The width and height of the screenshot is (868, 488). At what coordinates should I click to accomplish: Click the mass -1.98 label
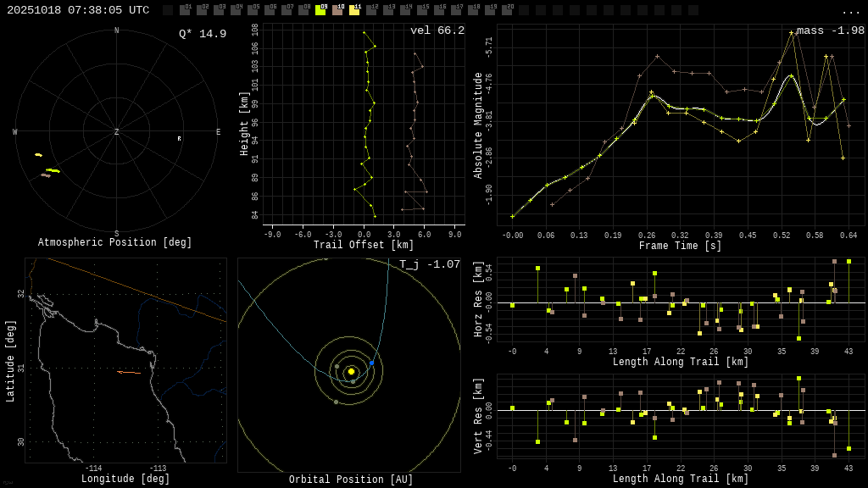[830, 30]
